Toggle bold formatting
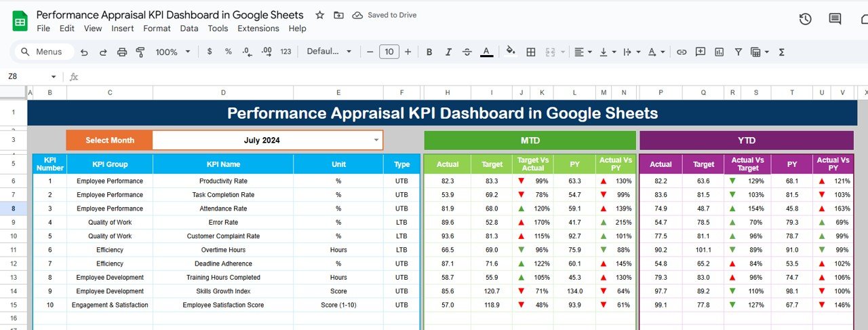Image resolution: width=868 pixels, height=330 pixels. 429,52
